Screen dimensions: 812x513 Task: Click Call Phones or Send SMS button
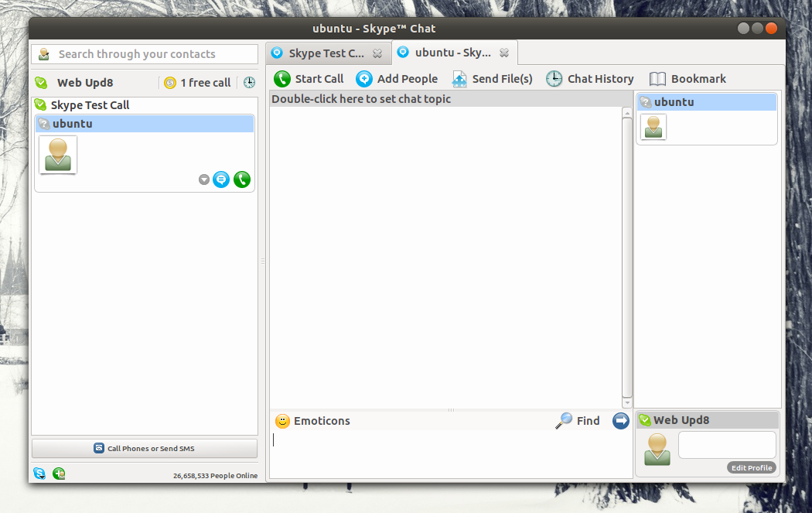pos(145,448)
